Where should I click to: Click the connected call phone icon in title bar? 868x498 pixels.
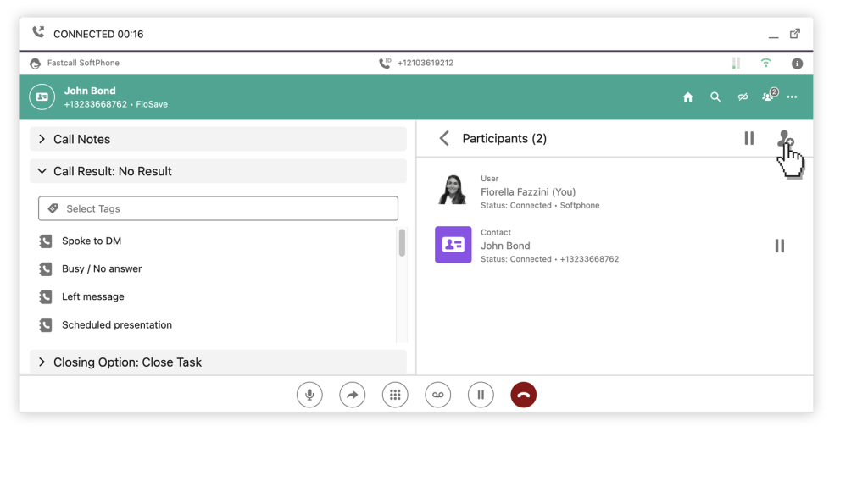(x=38, y=32)
